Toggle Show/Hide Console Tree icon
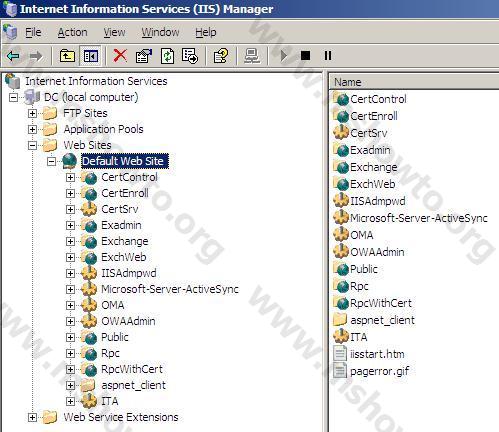The image size is (499, 432). (x=91, y=56)
